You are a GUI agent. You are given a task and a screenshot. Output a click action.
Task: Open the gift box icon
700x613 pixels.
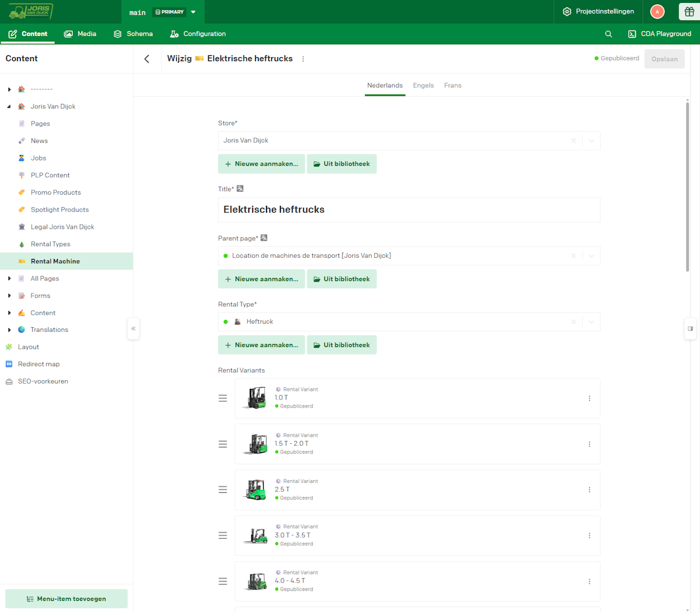point(689,12)
